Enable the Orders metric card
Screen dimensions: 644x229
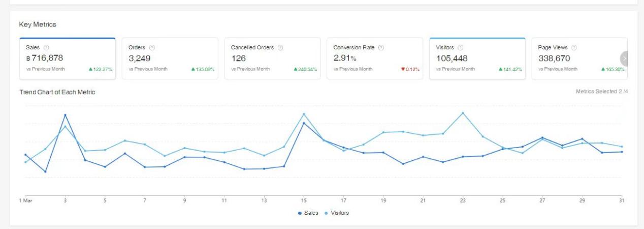click(170, 59)
